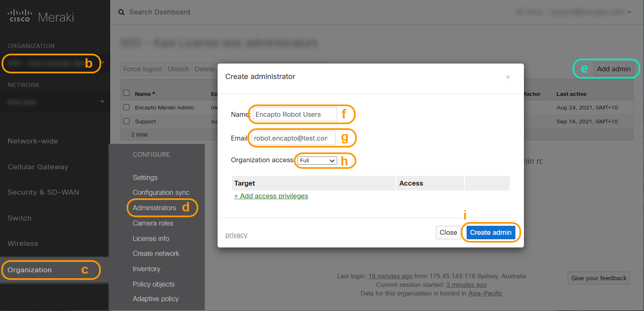Open the Organization access dropdown
The image size is (644, 311).
[317, 161]
